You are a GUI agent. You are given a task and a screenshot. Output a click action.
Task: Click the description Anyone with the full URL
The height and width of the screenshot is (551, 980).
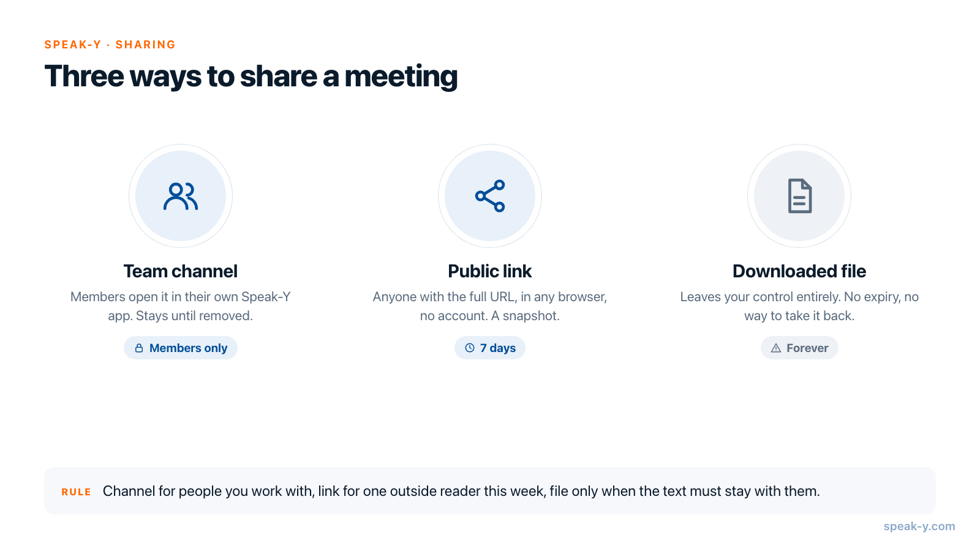pos(490,306)
